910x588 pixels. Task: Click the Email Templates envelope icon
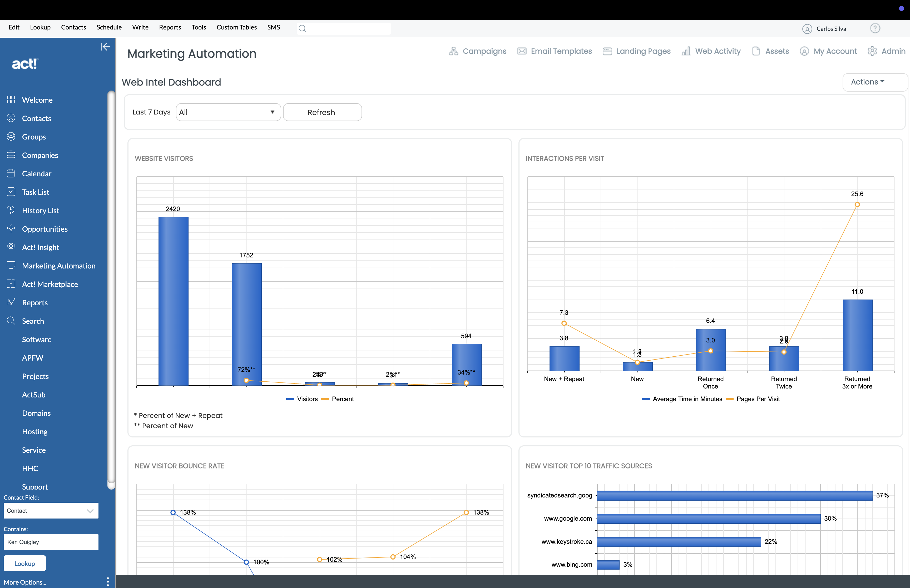pyautogui.click(x=522, y=51)
